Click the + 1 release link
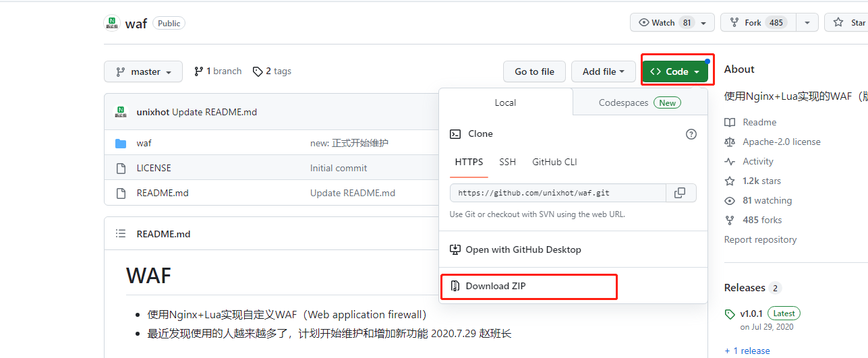 tap(747, 351)
